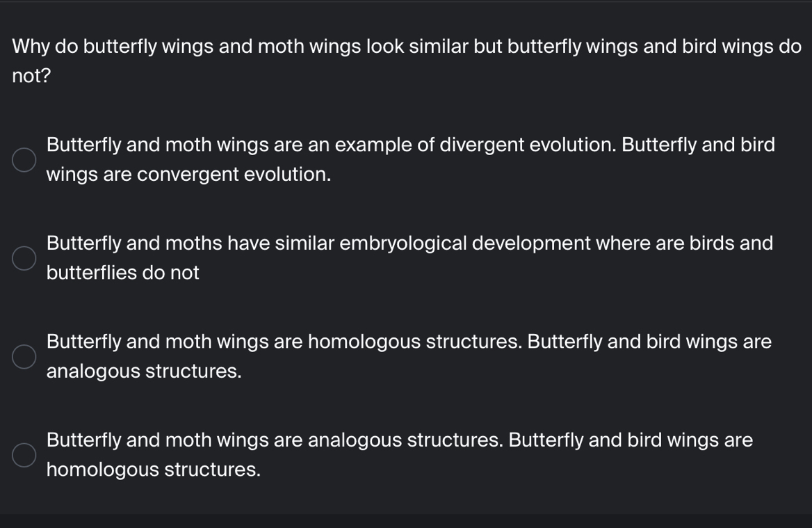Image resolution: width=812 pixels, height=528 pixels.
Task: Click answer text 'wings are convergent evolution.'
Action: [x=188, y=175]
